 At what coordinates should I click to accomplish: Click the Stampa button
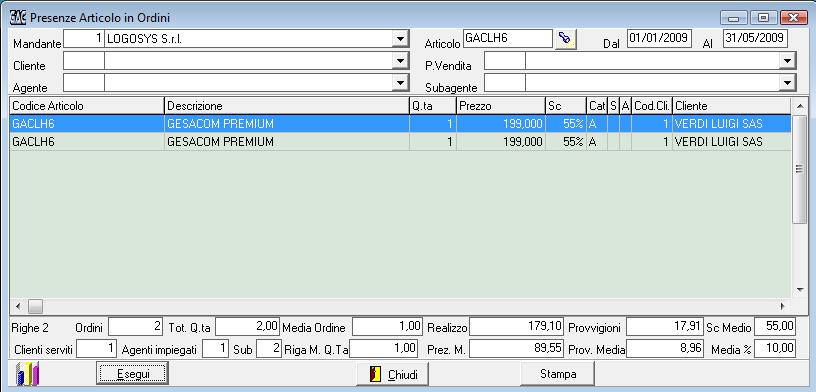pyautogui.click(x=558, y=374)
